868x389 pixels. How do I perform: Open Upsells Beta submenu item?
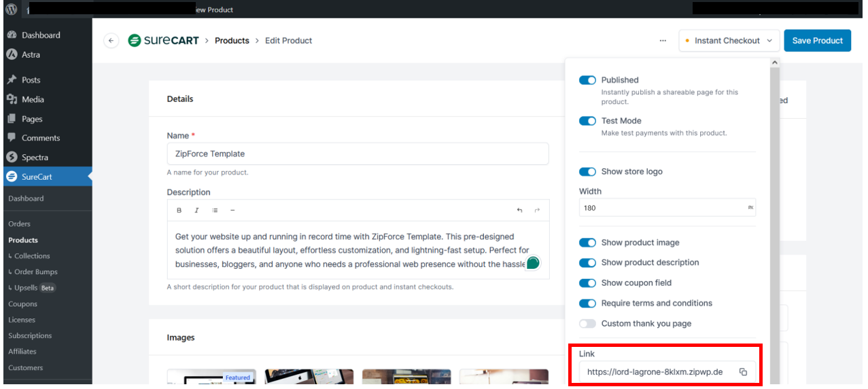point(32,288)
